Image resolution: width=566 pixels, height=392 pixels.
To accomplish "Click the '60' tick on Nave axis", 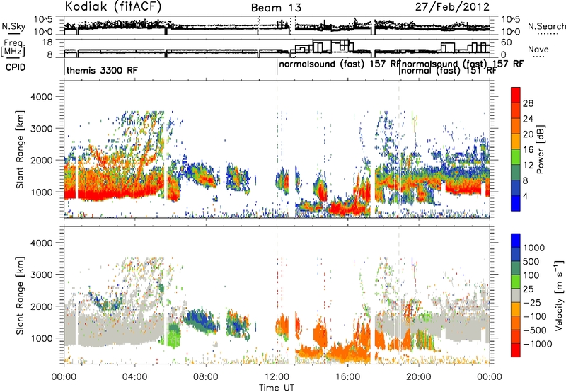I will tap(507, 42).
